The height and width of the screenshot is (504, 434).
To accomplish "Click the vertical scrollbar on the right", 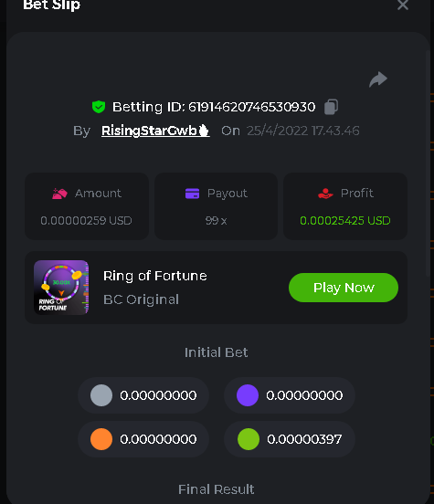I will pos(428,164).
